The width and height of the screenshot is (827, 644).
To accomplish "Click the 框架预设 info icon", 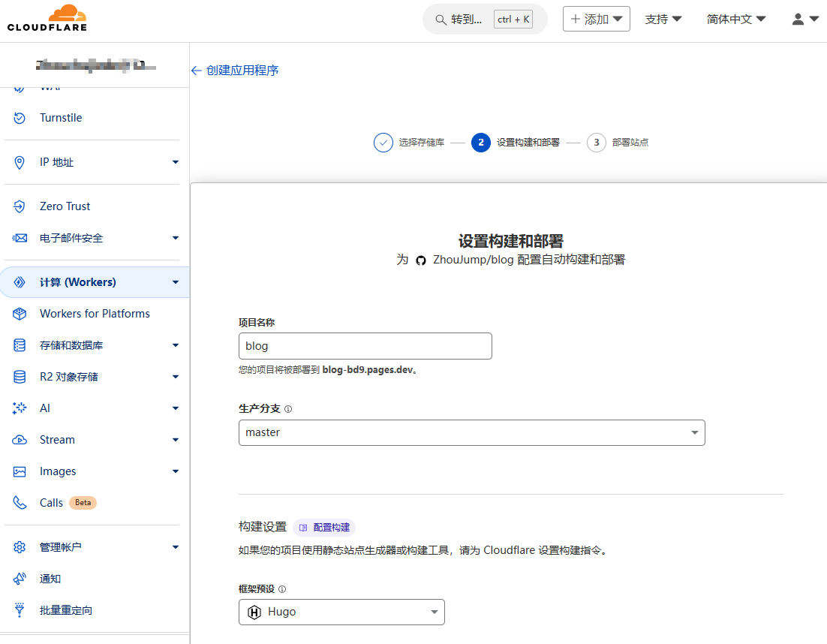I will (x=282, y=589).
